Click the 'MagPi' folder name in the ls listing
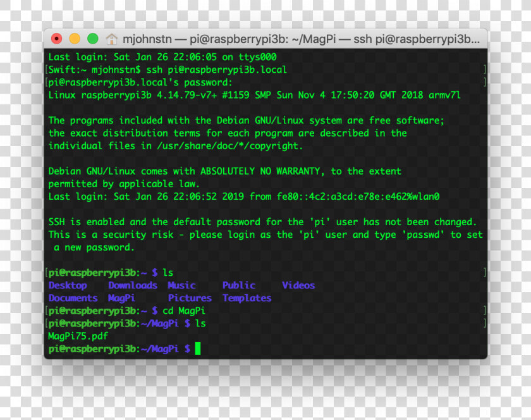 121,298
